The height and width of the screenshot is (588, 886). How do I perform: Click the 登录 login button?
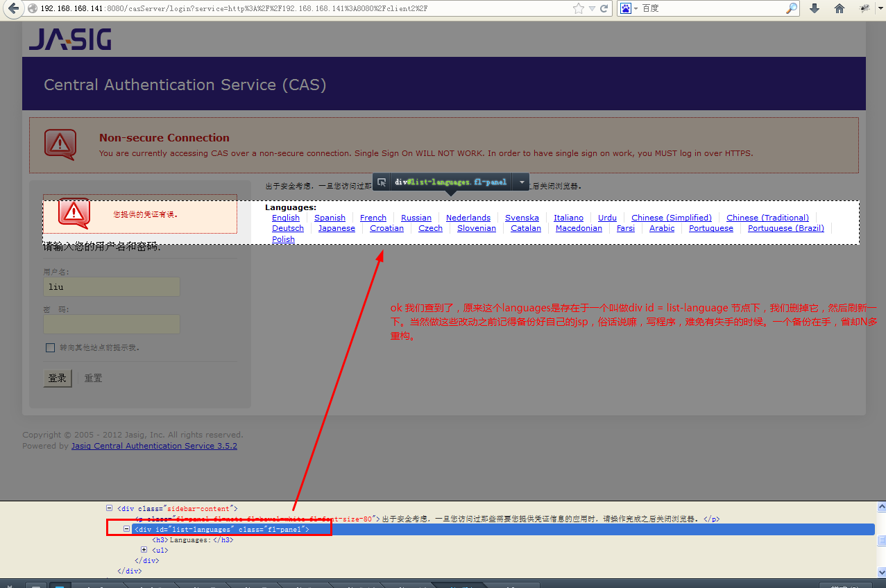click(58, 378)
